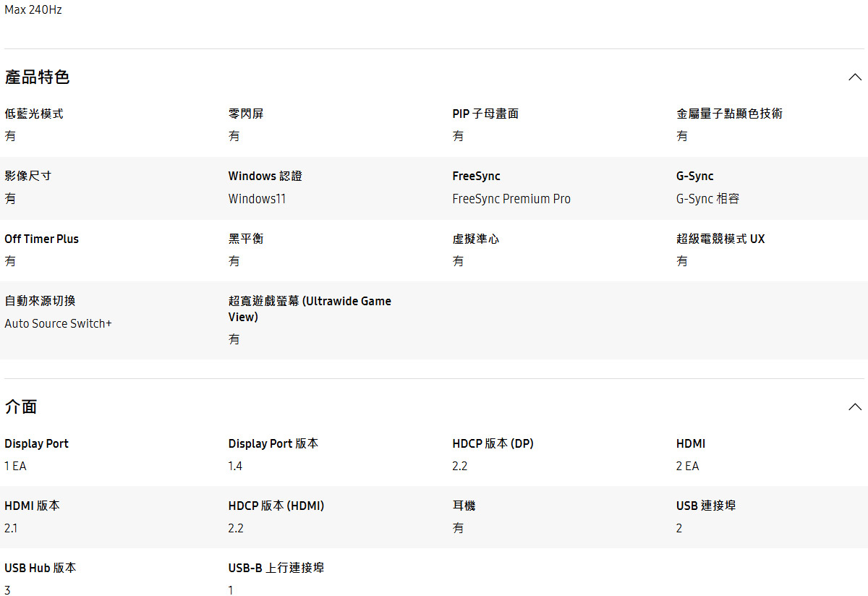Click the 零閃屏 feature entry
The width and height of the screenshot is (868, 596).
[x=243, y=113]
